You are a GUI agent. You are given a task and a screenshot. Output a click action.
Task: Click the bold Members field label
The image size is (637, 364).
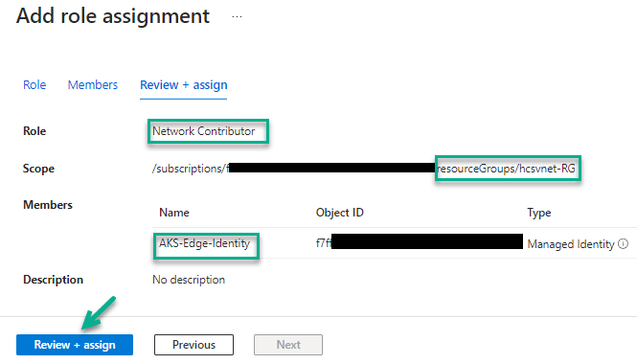click(x=48, y=205)
